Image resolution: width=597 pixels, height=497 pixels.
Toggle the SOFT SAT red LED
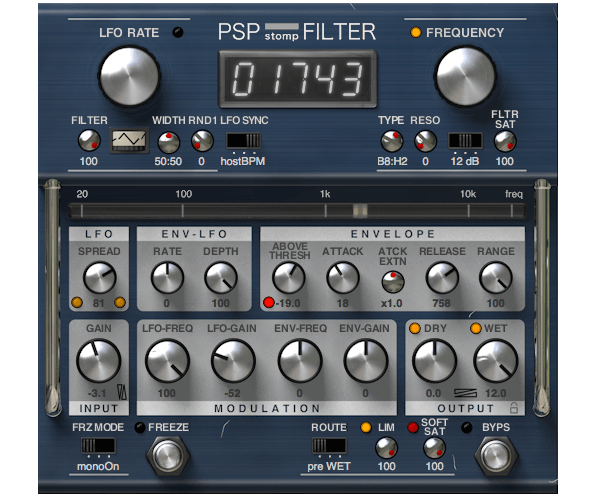click(413, 427)
